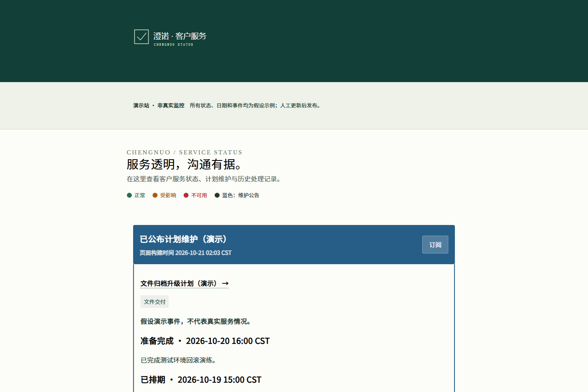Click the 已公布计划维护（演示） panel title

pyautogui.click(x=184, y=239)
